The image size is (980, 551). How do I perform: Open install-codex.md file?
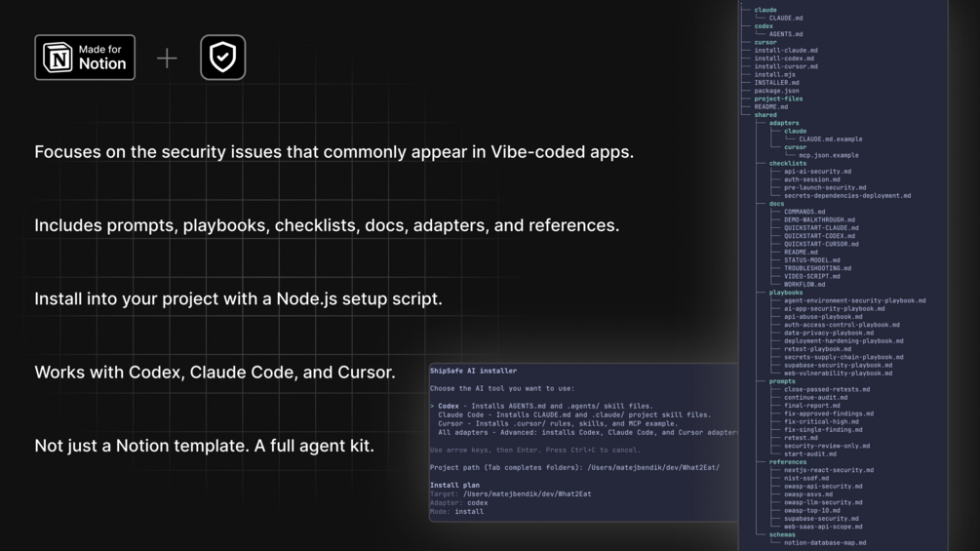[x=784, y=59]
